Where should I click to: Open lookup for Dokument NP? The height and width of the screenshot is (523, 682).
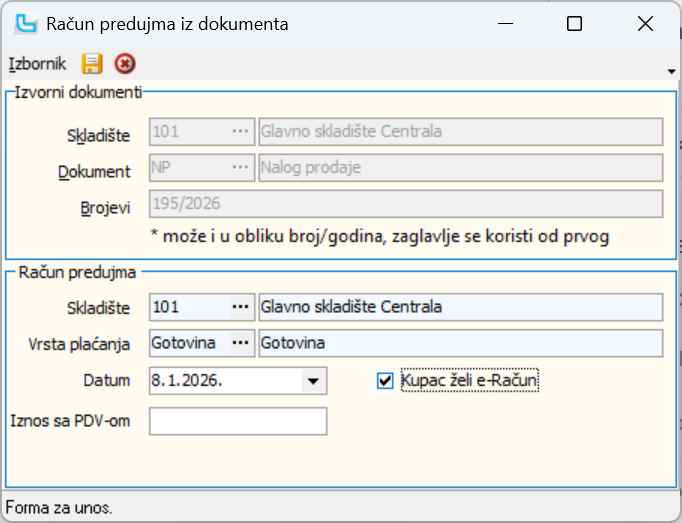tap(241, 168)
